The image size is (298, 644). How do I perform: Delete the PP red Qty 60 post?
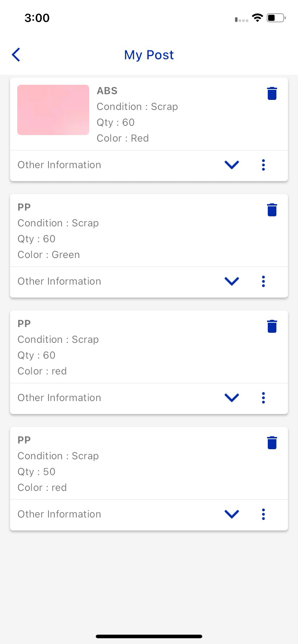[272, 326]
